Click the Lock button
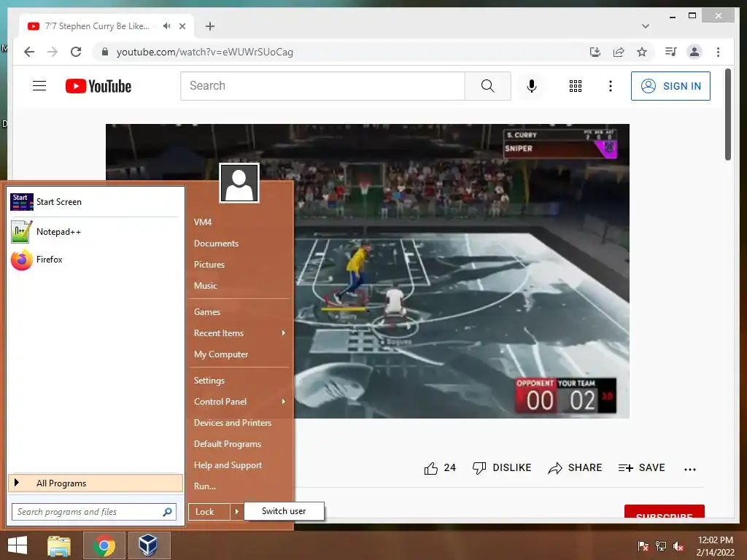Screen dimensions: 747x560 [x=209, y=512]
